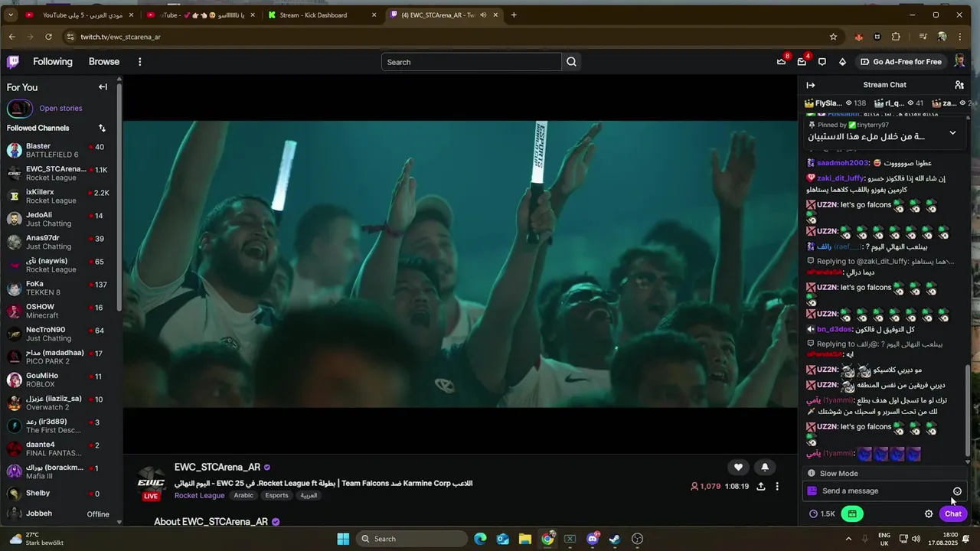The width and height of the screenshot is (980, 551).
Task: Bookmark page with the star icon
Action: (833, 37)
